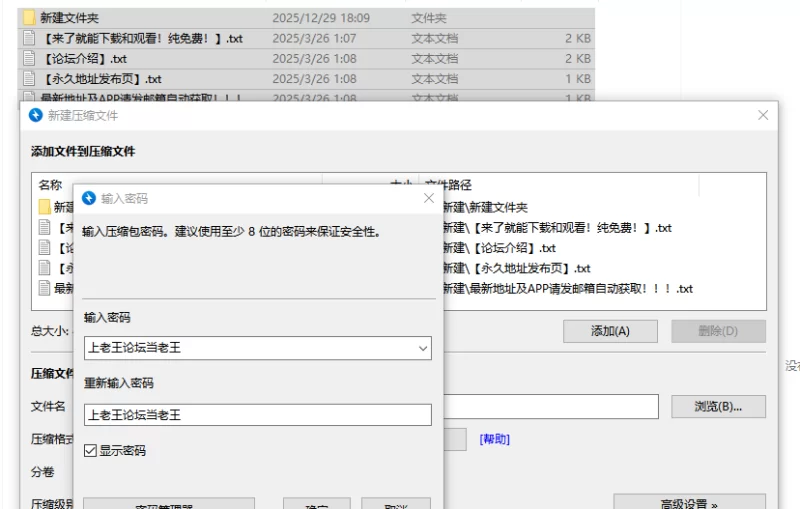800x509 pixels.
Task: Click the file icon in the 新建\【论坛介绍】.txt list row
Action: click(44, 248)
